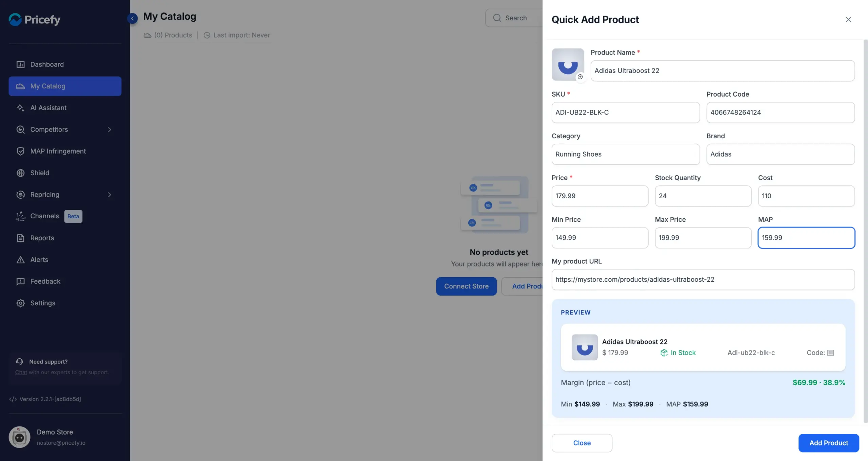Click the Dashboard chart icon
Image resolution: width=868 pixels, height=461 pixels.
click(20, 64)
